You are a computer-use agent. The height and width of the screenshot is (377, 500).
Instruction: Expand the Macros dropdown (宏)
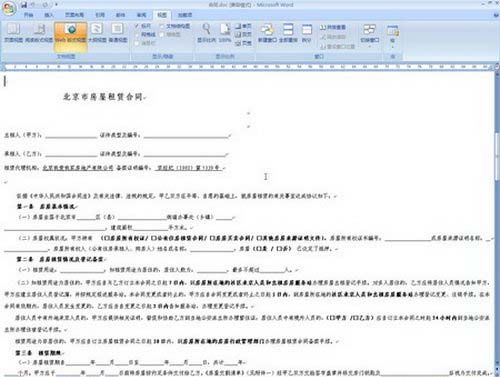coord(393,36)
